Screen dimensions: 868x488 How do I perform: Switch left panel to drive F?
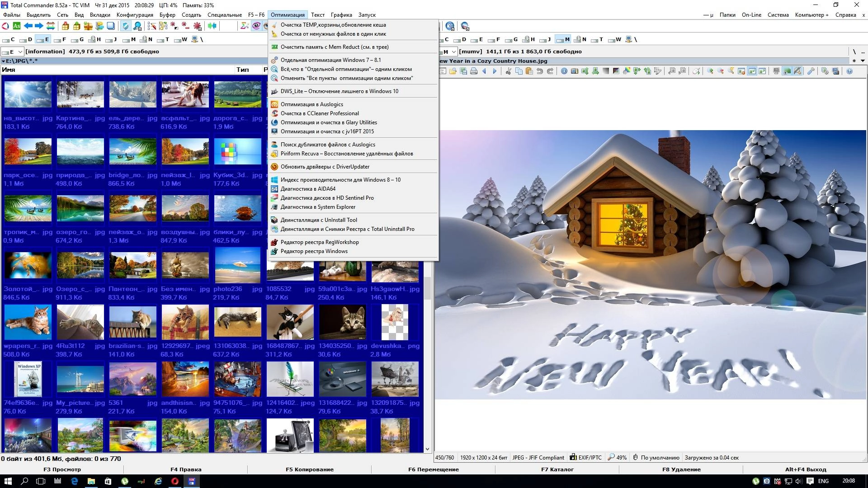(60, 39)
